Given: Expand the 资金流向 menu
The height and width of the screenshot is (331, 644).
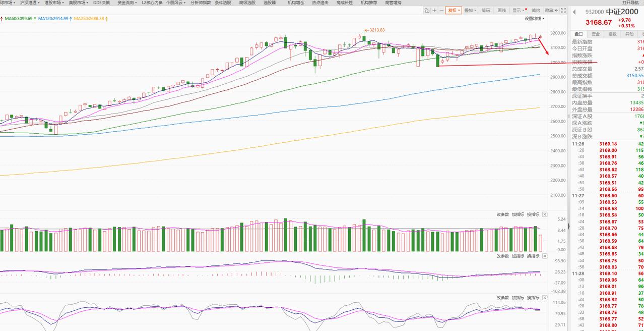Looking at the screenshot, I should [x=127, y=3].
